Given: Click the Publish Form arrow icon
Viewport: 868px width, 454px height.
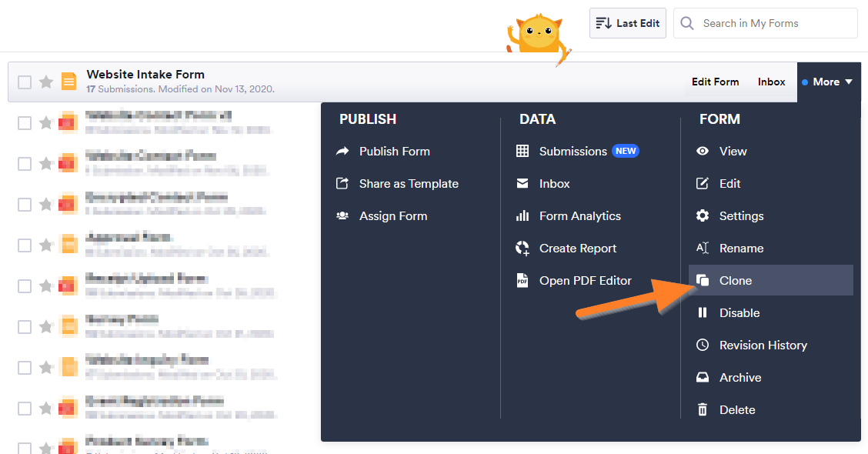Looking at the screenshot, I should 342,152.
